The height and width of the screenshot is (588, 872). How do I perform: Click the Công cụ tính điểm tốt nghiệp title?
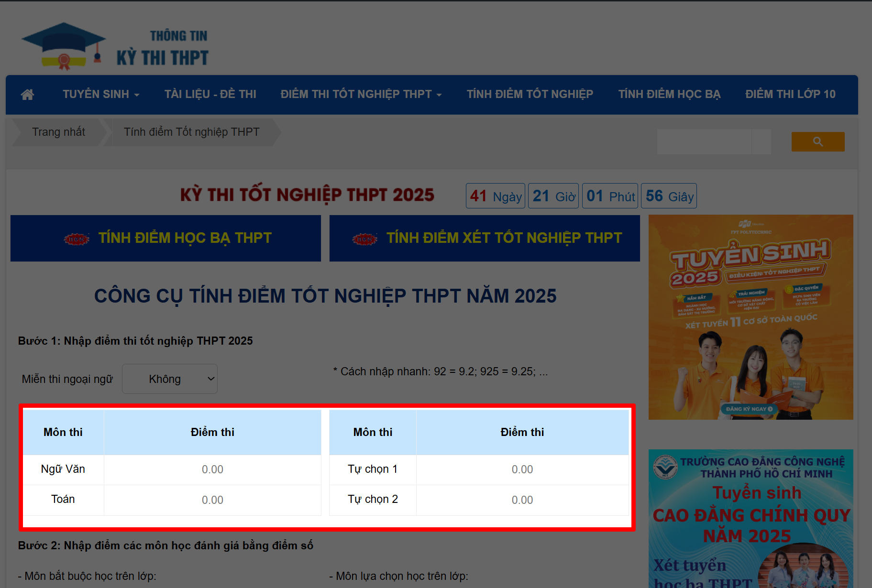[325, 296]
